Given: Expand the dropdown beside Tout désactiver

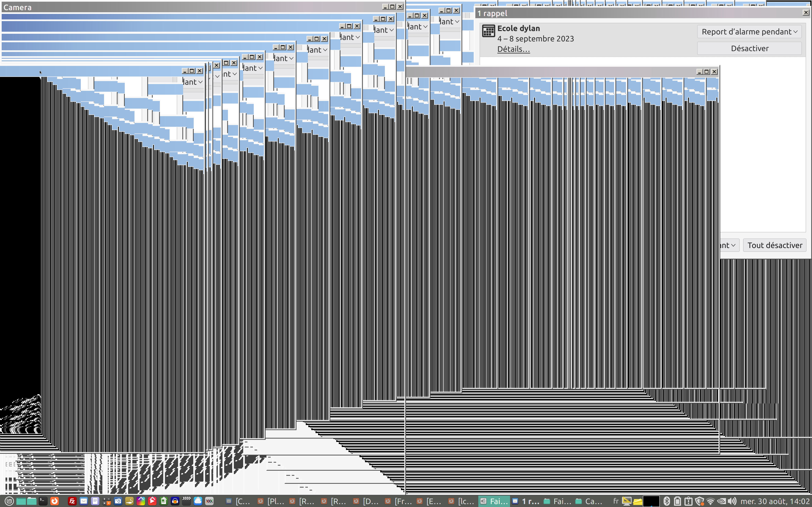Looking at the screenshot, I should (x=730, y=245).
